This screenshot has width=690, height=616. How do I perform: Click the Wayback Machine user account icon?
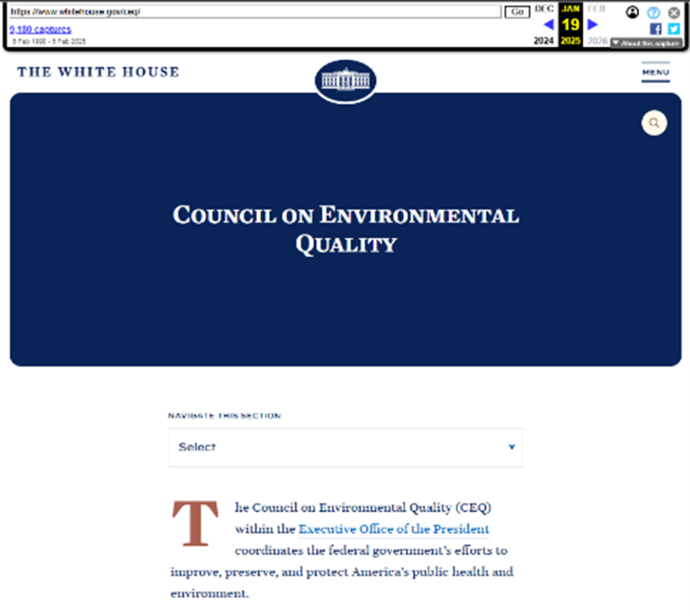point(632,12)
